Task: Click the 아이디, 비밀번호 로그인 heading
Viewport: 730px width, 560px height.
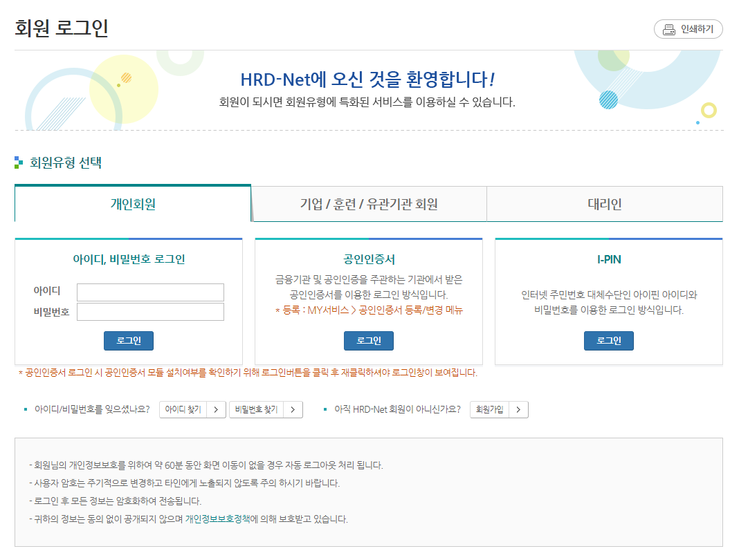Action: [129, 259]
